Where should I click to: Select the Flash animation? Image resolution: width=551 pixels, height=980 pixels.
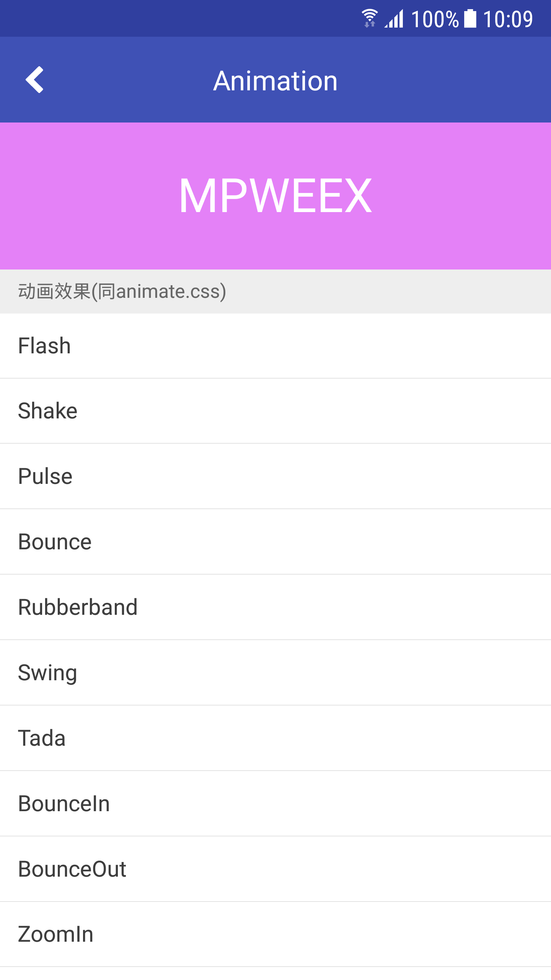tap(275, 346)
